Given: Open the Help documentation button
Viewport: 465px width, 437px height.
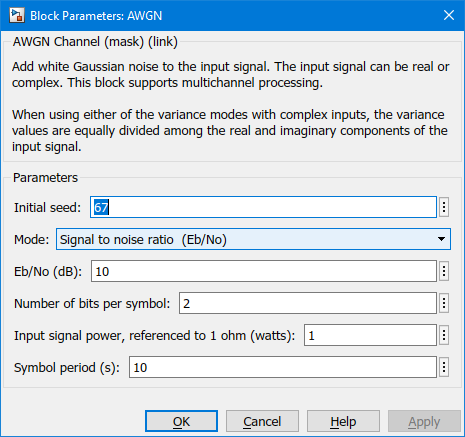Looking at the screenshot, I should [343, 421].
